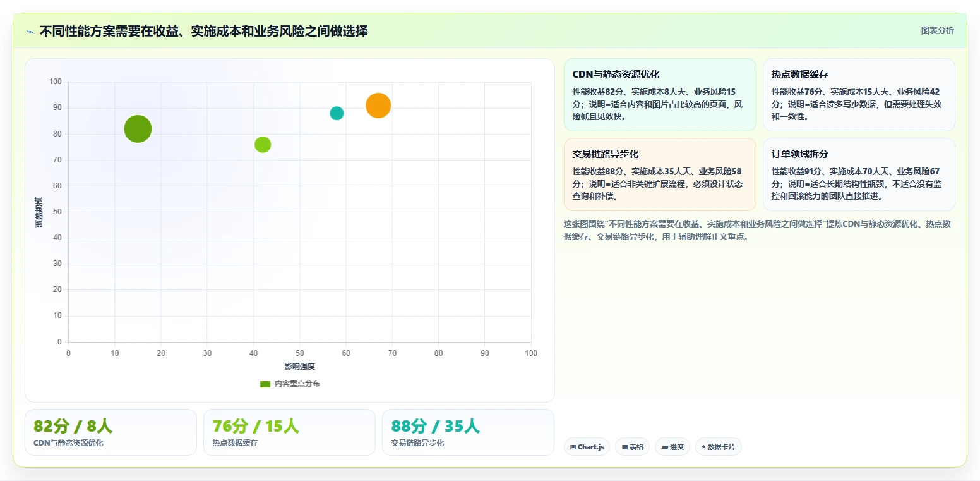Click the description text of 交易链路异步化 card
Viewport: 980px width, 481px height.
(659, 184)
